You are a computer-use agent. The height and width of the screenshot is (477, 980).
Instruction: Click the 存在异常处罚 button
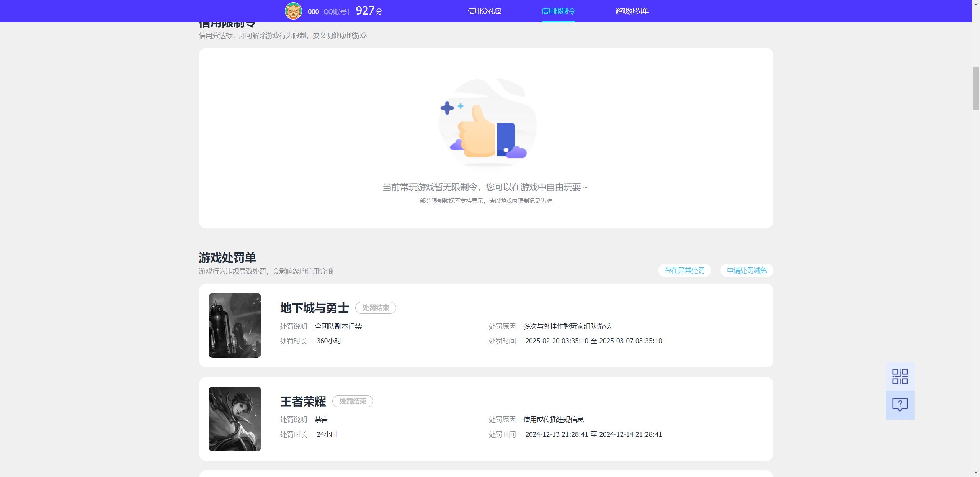click(684, 270)
